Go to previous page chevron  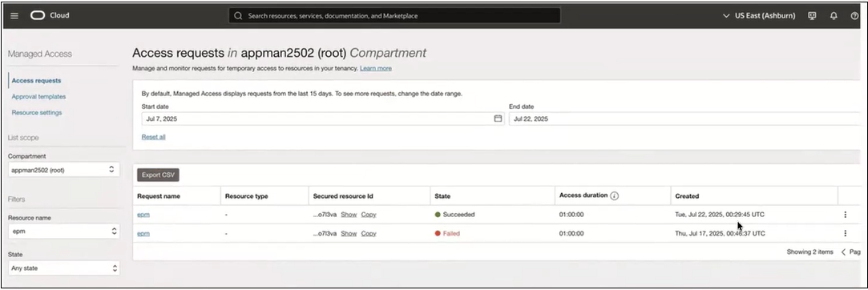pos(844,252)
